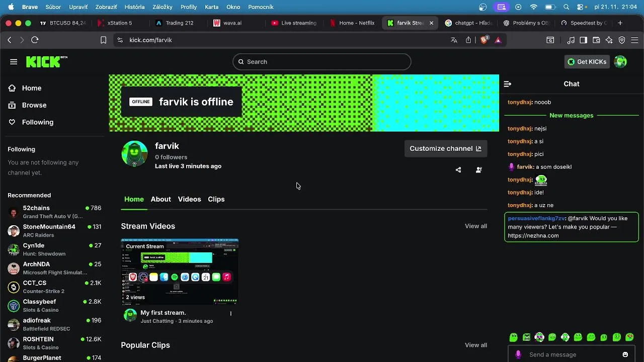
Task: Open the Brave Wallet icon
Action: coord(596,40)
